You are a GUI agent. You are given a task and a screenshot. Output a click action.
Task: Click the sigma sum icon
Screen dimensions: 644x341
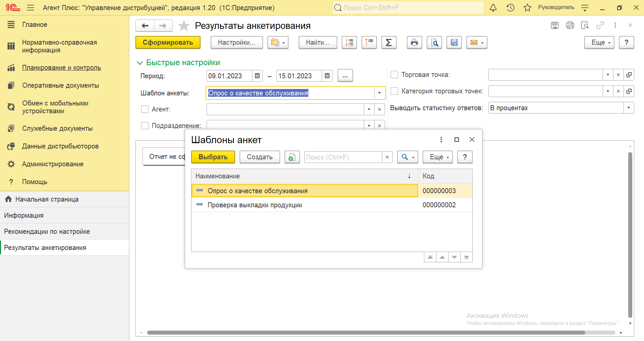[x=389, y=42]
